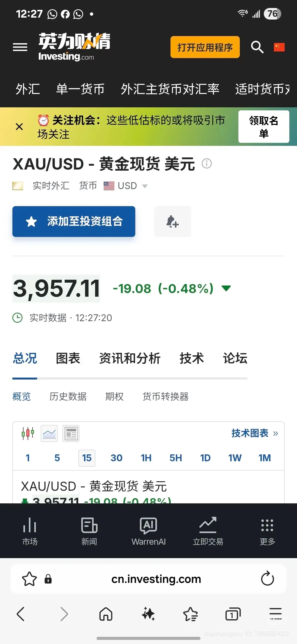Select the 15-minute chart interval

pos(87,458)
